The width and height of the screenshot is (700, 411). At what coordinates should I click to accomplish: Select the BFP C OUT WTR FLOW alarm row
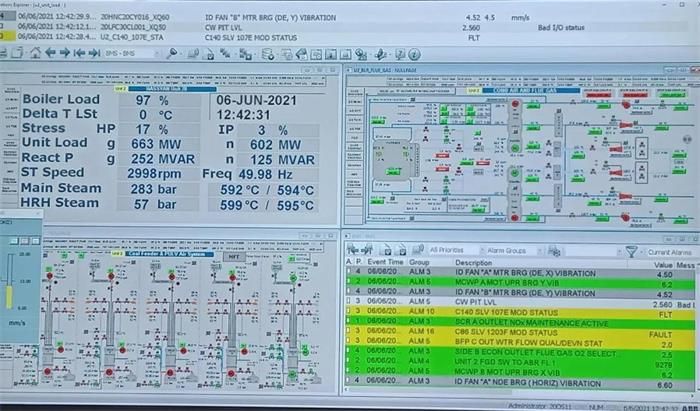click(500, 342)
